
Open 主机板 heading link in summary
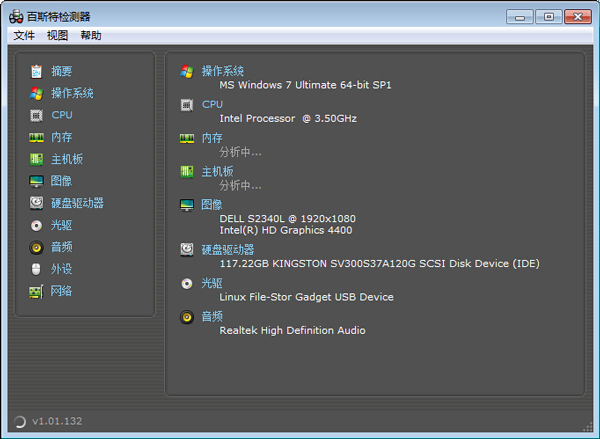tap(217, 171)
